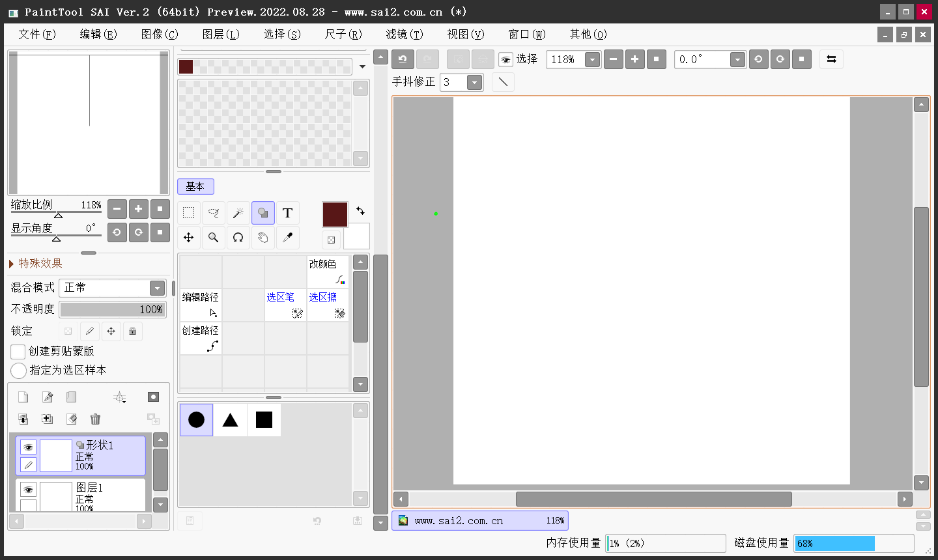Image resolution: width=938 pixels, height=560 pixels.
Task: Enable the 指定为选区样本 option
Action: [18, 371]
